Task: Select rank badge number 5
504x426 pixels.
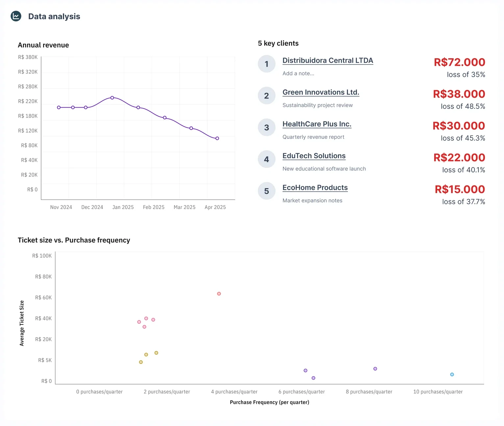Action: [x=266, y=191]
